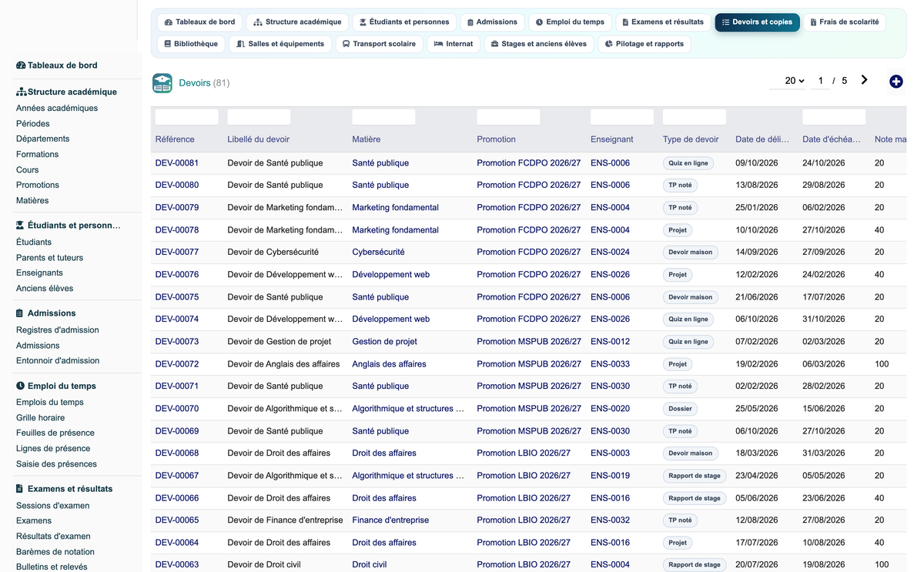Open record DEV-00072
Viewport: 924px width, 572px height.
(x=177, y=364)
